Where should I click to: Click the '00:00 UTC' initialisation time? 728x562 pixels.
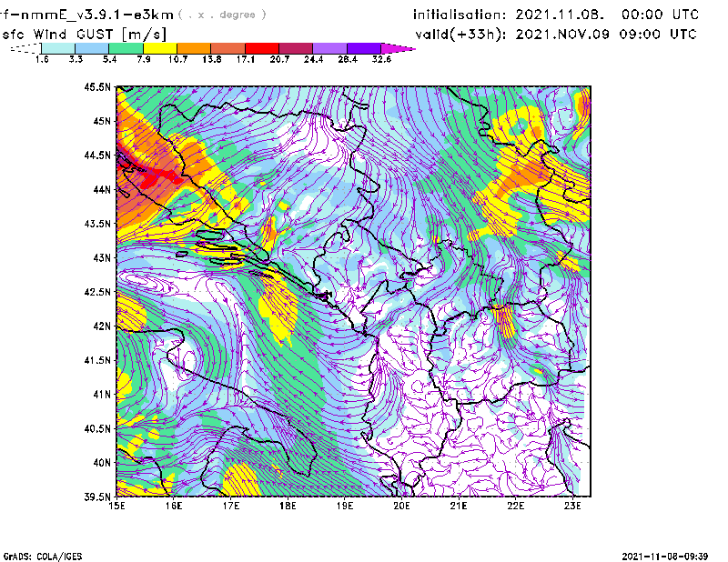661,15
